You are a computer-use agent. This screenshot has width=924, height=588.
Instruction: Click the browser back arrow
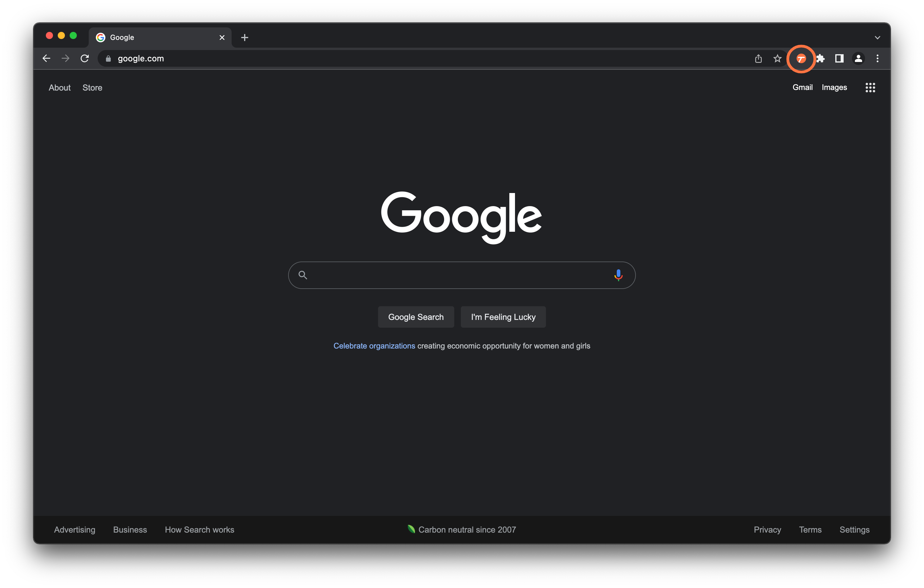[46, 58]
